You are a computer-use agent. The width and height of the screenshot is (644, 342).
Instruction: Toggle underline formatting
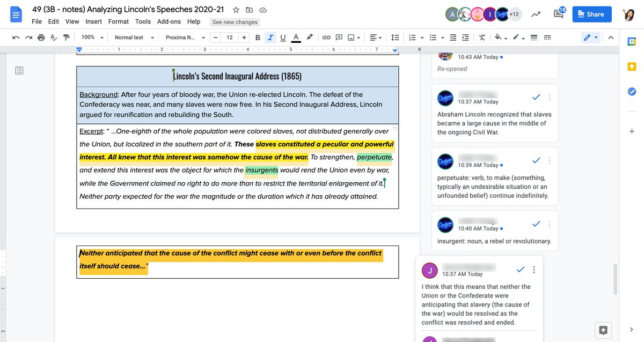pos(283,38)
